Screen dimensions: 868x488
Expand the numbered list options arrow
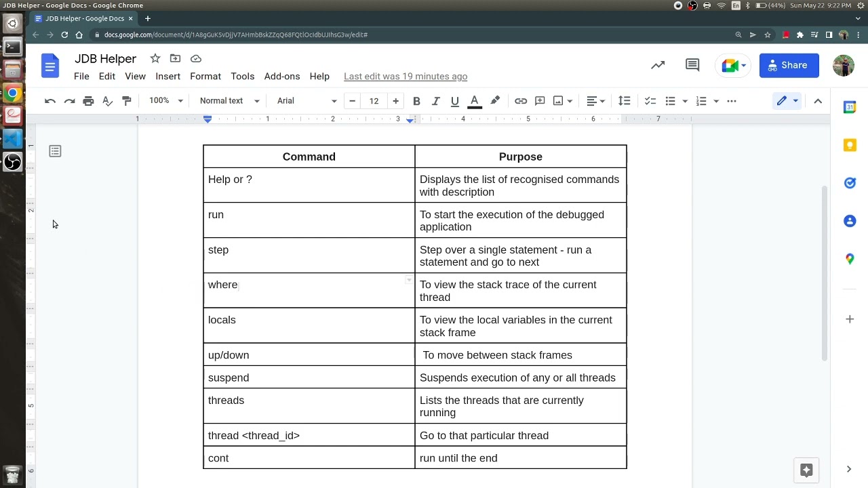click(716, 101)
